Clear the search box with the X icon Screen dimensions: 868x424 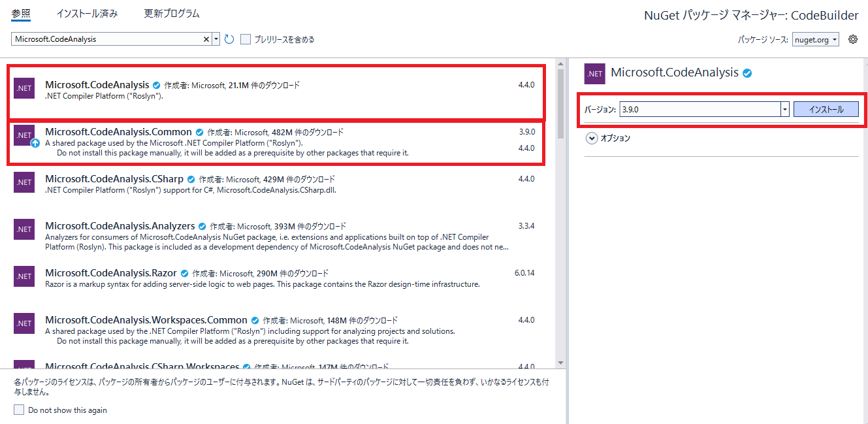[206, 39]
